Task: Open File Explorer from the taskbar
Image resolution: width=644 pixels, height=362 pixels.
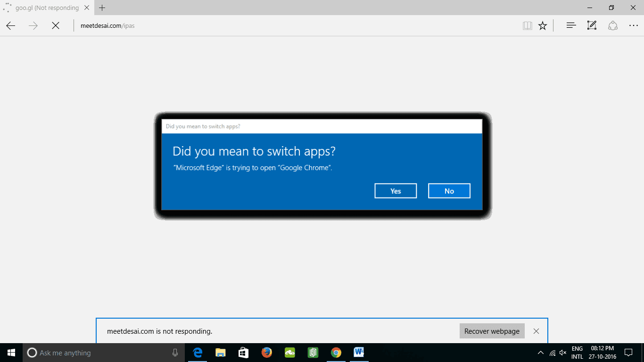Action: (220, 353)
